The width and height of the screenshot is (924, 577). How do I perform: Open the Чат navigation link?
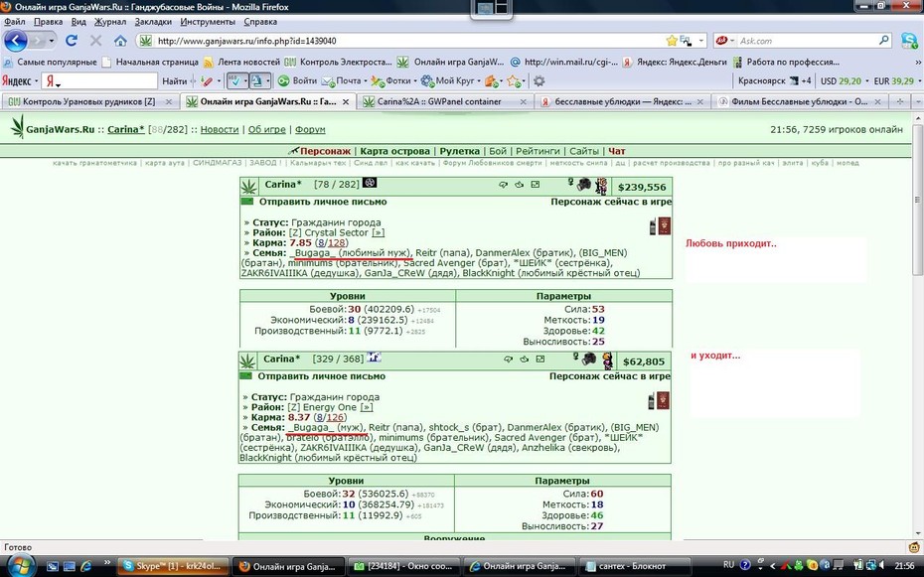tap(617, 151)
